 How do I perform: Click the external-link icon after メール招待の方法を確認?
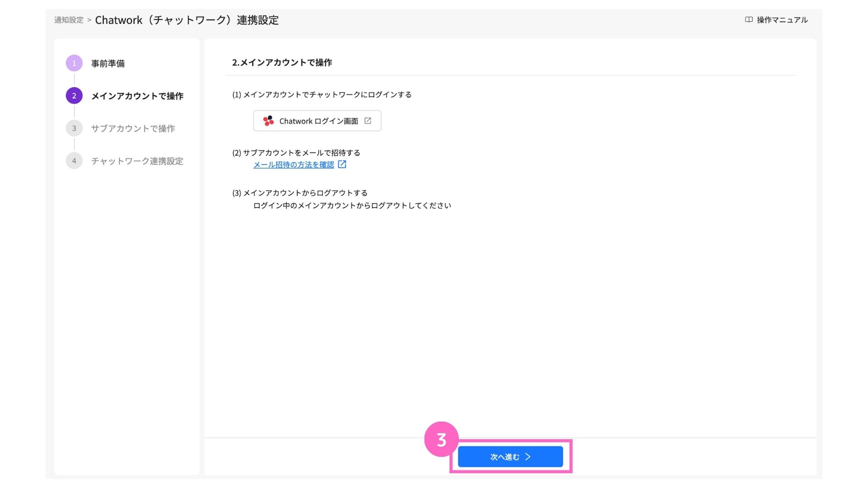tap(342, 164)
